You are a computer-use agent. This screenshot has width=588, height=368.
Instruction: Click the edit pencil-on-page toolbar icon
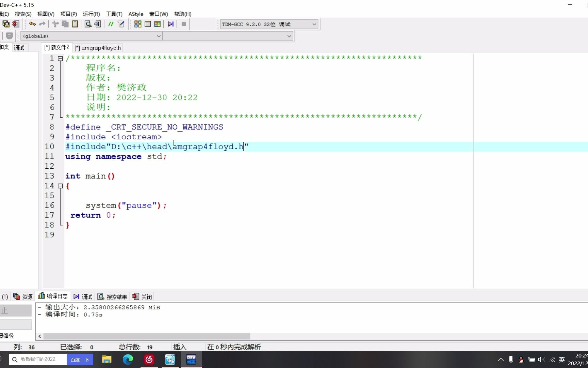click(121, 24)
